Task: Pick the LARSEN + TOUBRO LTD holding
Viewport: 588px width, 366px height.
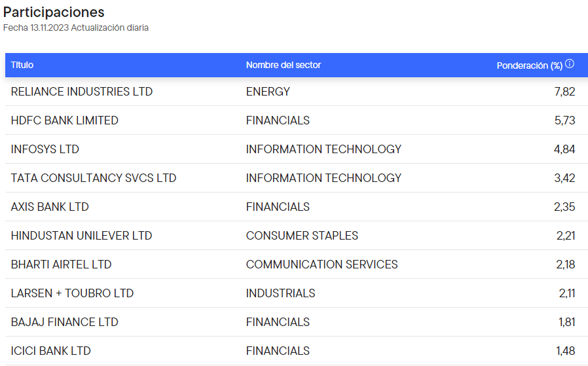Action: (72, 293)
